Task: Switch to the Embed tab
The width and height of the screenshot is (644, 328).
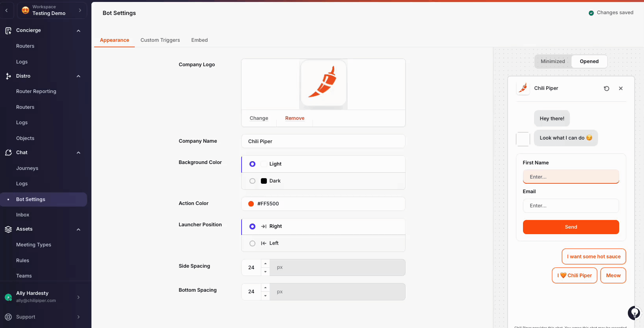Action: [x=199, y=40]
